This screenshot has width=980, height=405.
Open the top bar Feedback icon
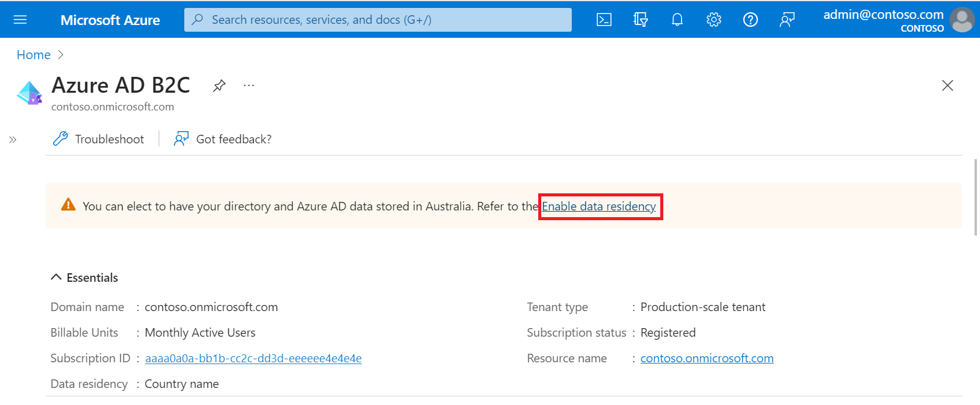[787, 20]
